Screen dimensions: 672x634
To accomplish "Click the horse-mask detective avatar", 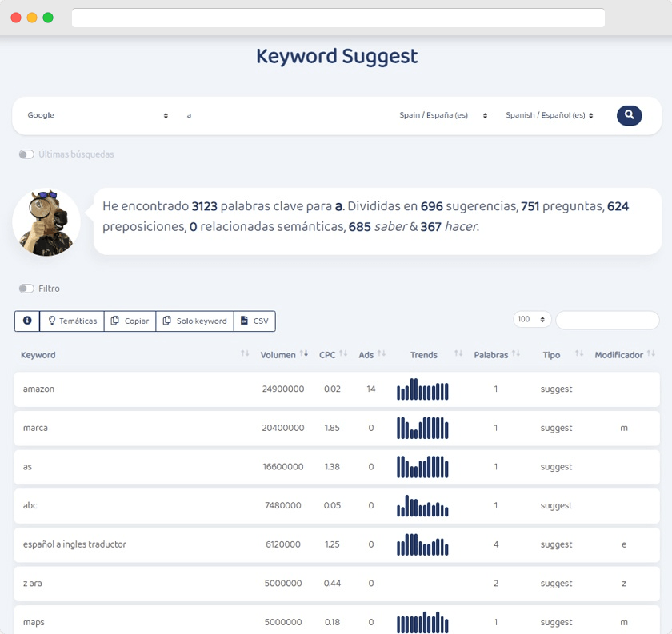I will coord(46,223).
